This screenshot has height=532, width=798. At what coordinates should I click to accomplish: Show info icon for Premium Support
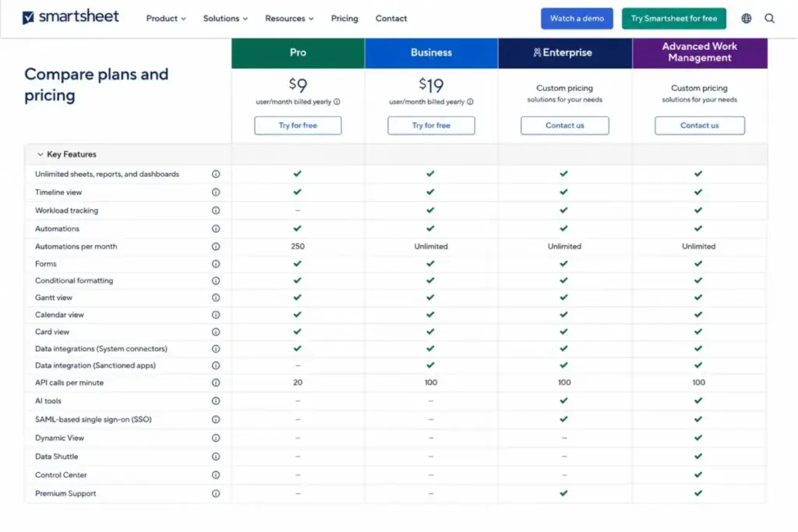(216, 494)
